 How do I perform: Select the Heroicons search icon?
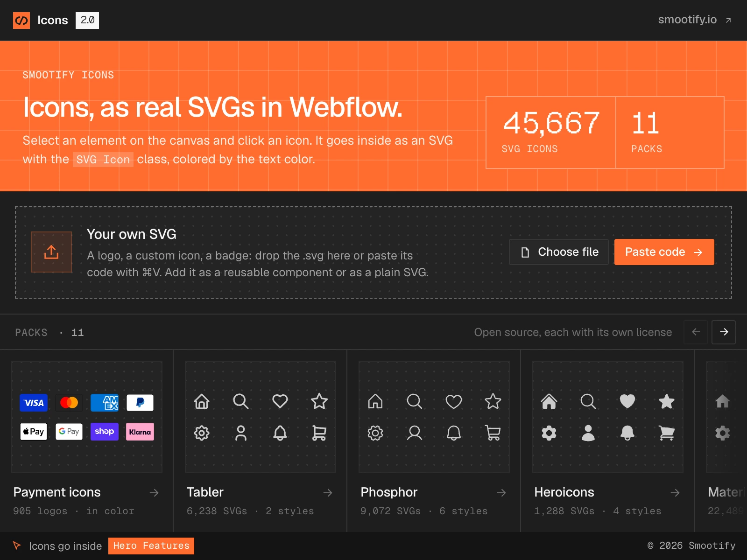588,401
